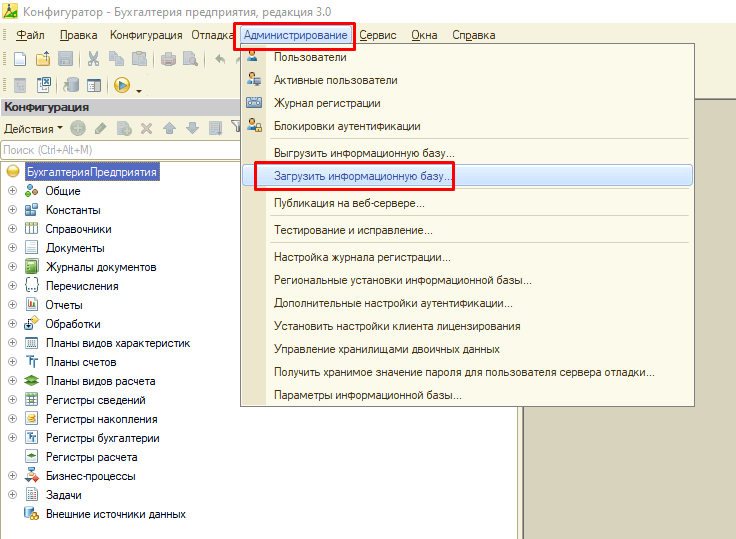736x539 pixels.
Task: Choose Загрузить информационную базу
Action: click(x=468, y=176)
